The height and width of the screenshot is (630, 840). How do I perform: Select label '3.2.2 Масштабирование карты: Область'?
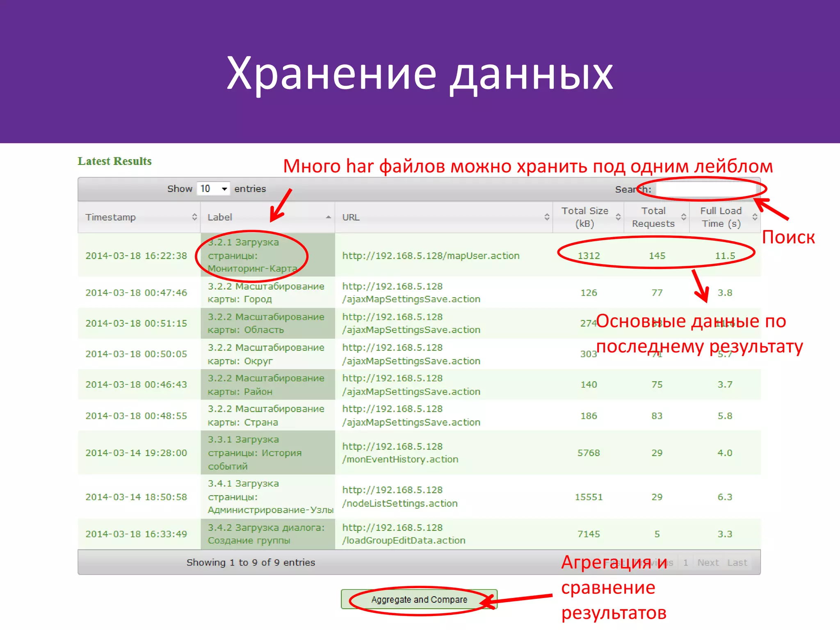[266, 323]
